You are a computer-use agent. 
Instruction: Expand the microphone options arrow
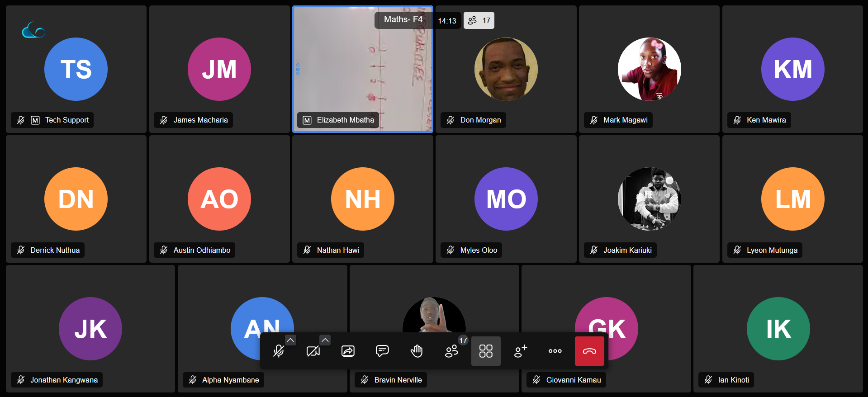coord(290,340)
